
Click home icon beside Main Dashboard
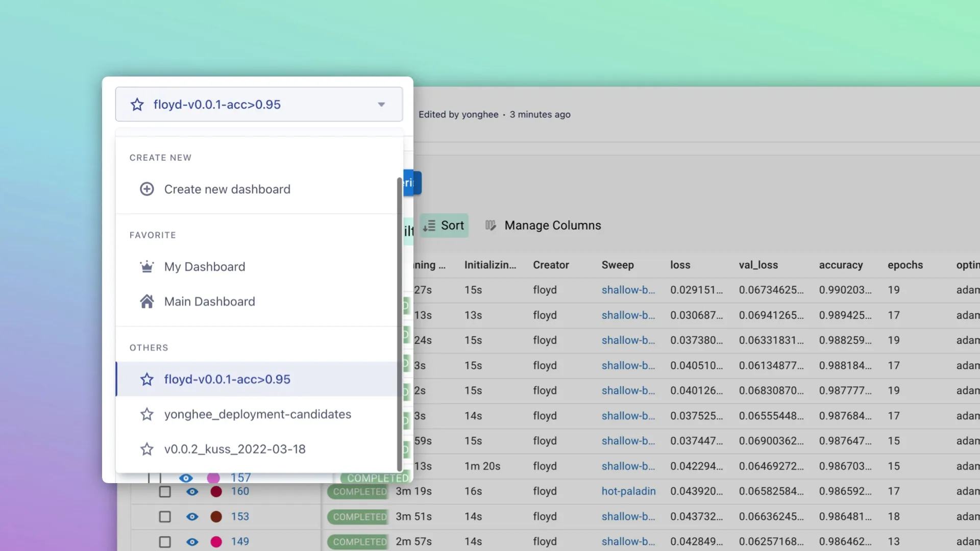[x=147, y=302]
